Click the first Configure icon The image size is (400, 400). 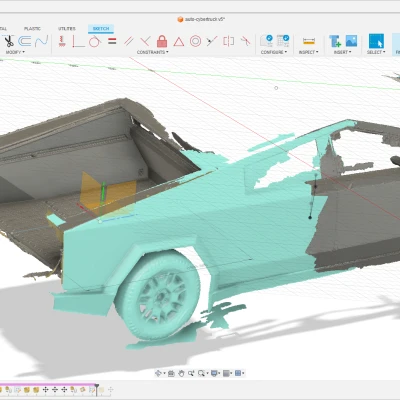point(267,41)
